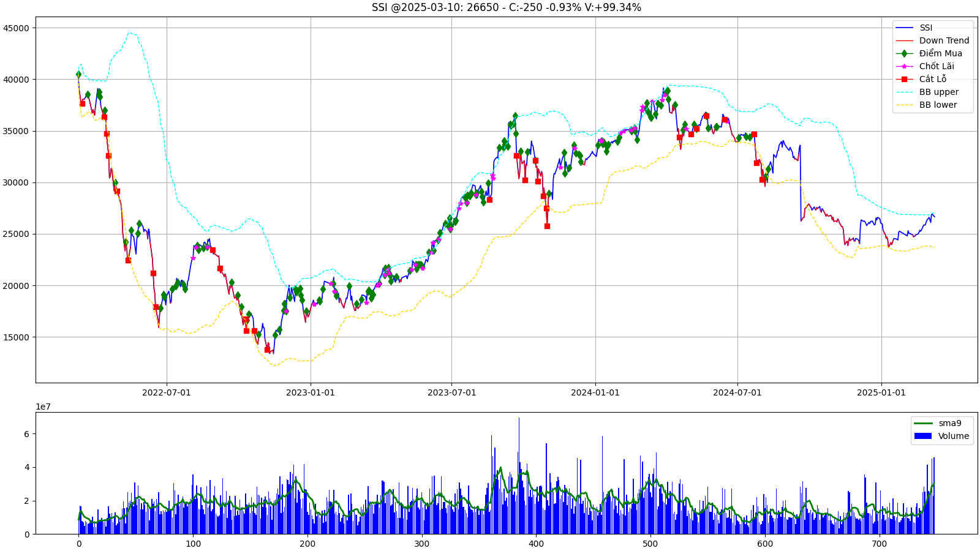This screenshot has height=551, width=980.
Task: Click the magenta star Chốt Lãi legend marker
Action: [904, 66]
